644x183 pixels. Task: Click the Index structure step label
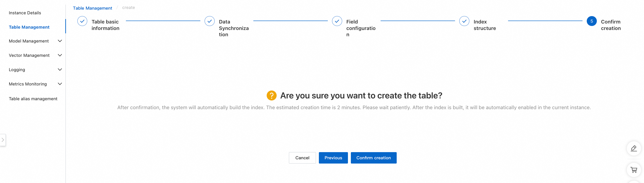point(485,25)
